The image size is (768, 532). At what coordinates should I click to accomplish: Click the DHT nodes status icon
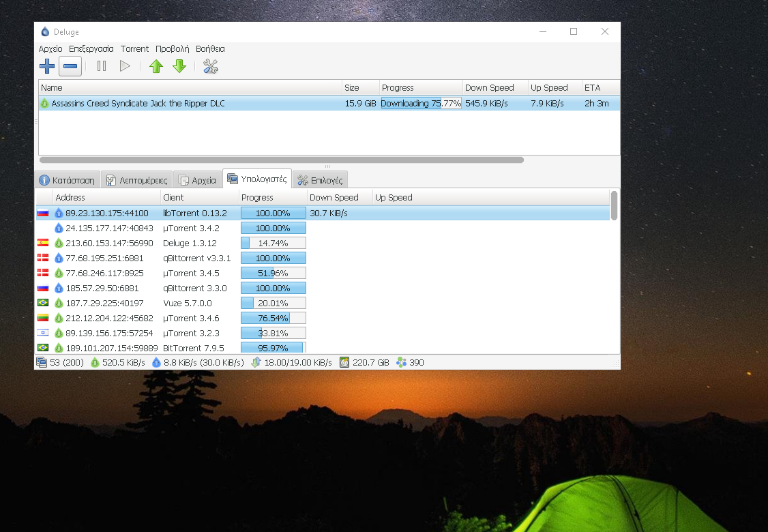[x=401, y=362]
